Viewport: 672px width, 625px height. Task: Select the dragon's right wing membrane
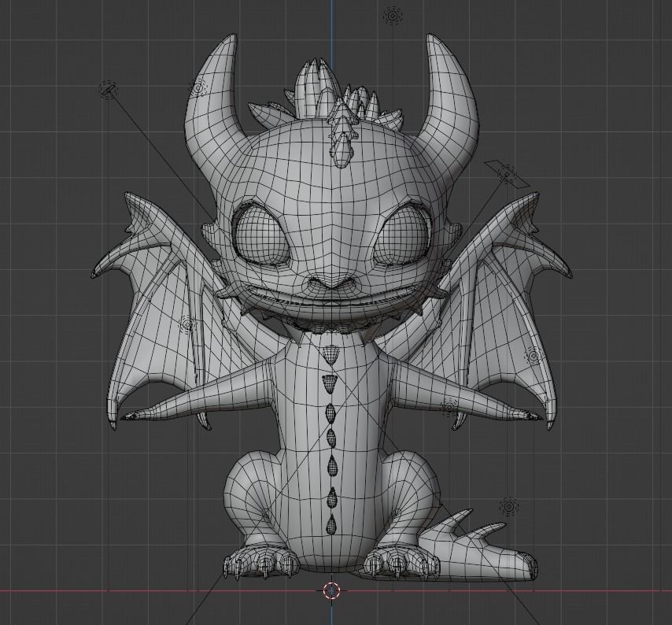501,330
